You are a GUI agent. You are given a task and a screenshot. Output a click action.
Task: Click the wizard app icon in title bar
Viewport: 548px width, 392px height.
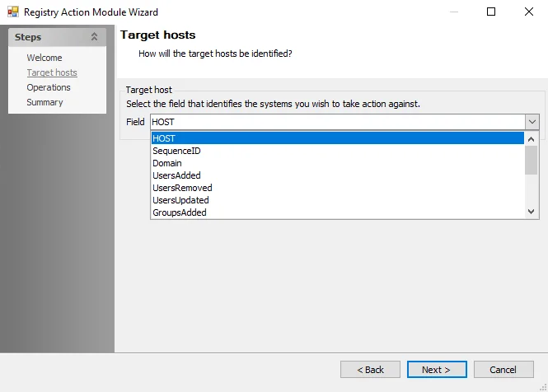13,12
